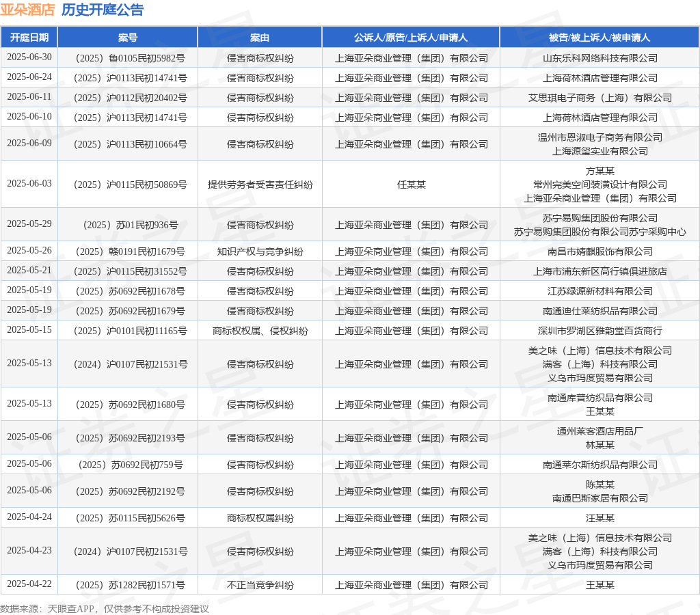Select case number 苏0692民初1678号

tap(130, 291)
